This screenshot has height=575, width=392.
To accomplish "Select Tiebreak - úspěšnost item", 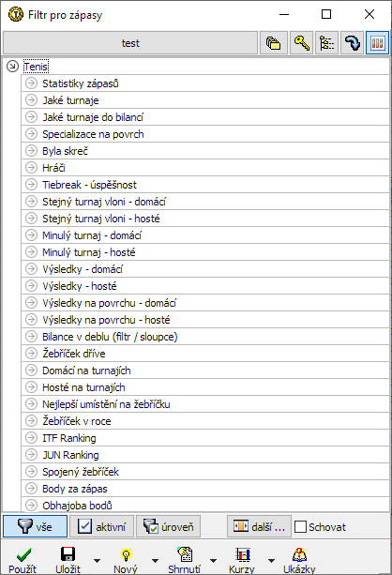I will pos(89,185).
